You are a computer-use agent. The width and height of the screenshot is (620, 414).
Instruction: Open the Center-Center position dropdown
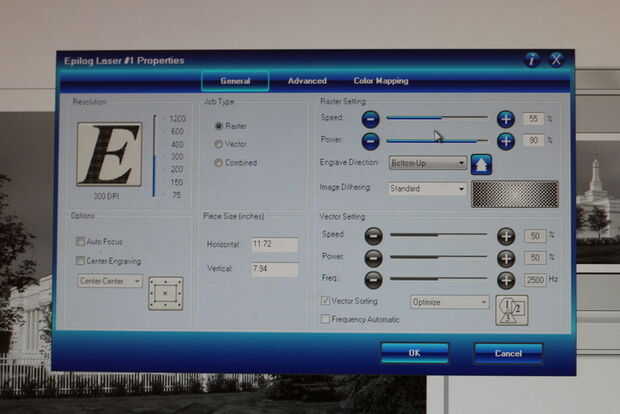point(110,281)
